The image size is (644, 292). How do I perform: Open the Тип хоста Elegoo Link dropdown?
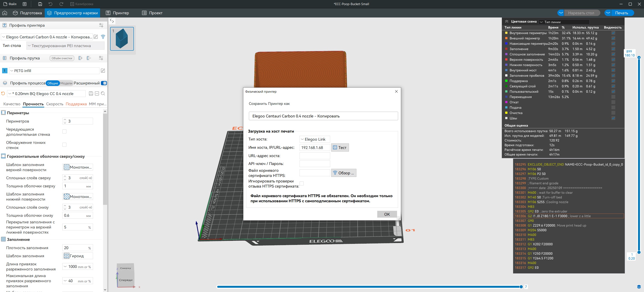(x=314, y=139)
